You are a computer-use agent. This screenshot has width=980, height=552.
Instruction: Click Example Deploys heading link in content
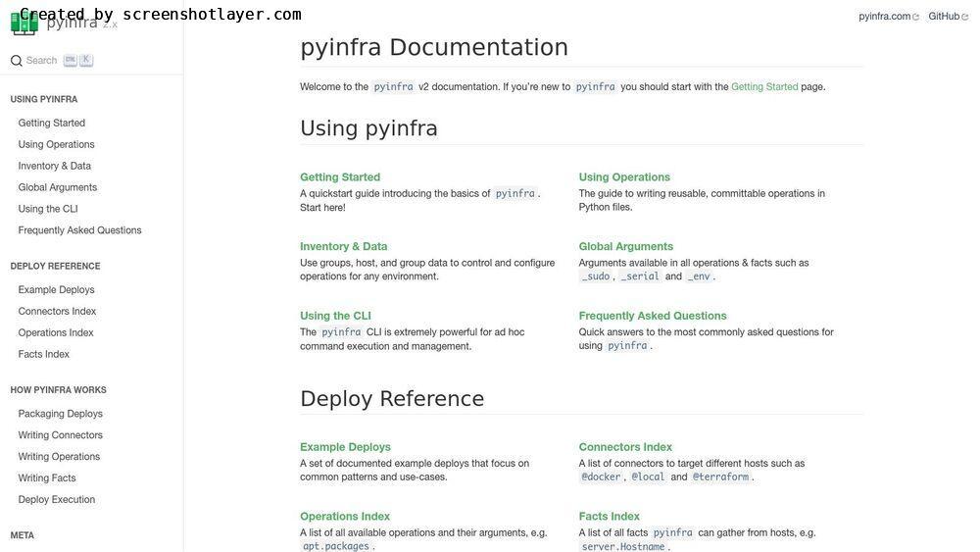(x=345, y=447)
